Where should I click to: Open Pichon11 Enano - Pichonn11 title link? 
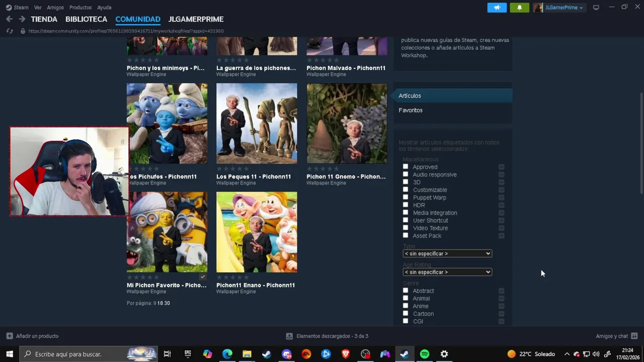256,285
